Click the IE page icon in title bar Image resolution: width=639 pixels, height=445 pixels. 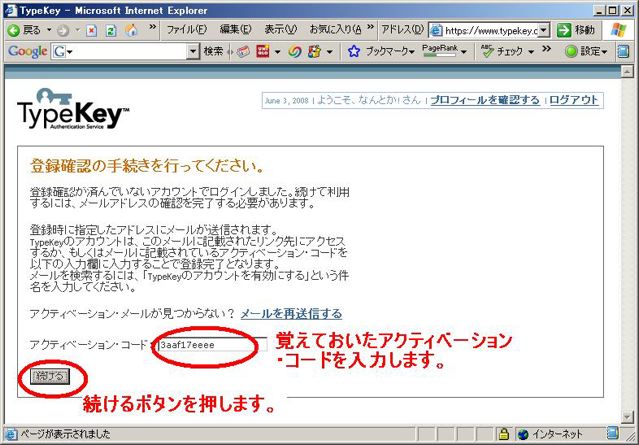[x=10, y=10]
